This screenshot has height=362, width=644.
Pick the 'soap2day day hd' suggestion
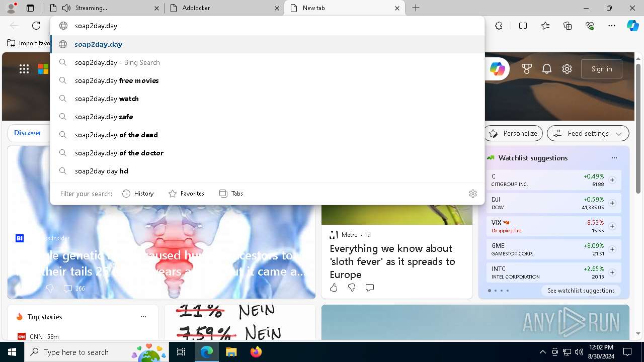(x=267, y=171)
